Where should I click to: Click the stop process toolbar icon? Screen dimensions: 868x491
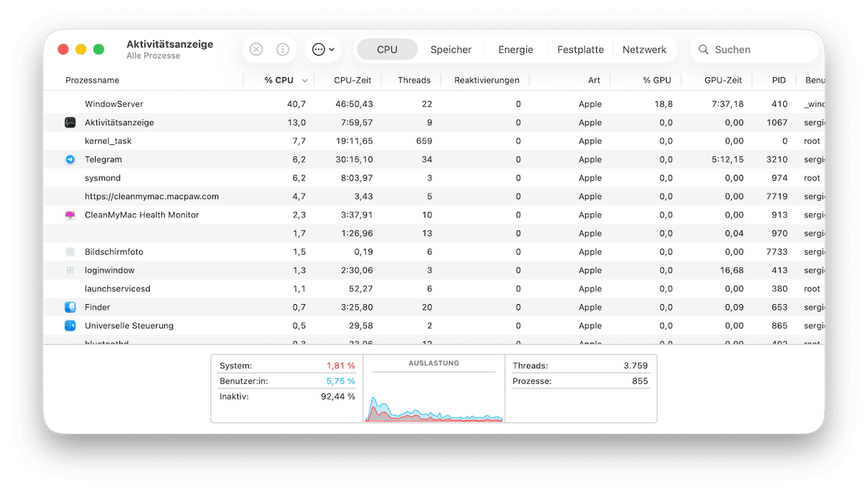pyautogui.click(x=256, y=50)
